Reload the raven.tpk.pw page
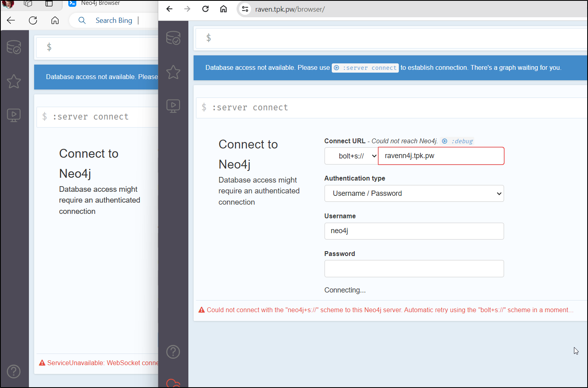The height and width of the screenshot is (388, 588). pyautogui.click(x=205, y=9)
